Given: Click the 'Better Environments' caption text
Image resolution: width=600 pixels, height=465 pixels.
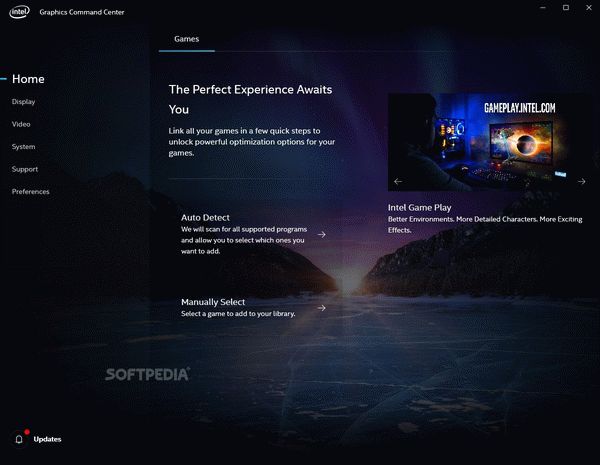Looking at the screenshot, I should 485,225.
